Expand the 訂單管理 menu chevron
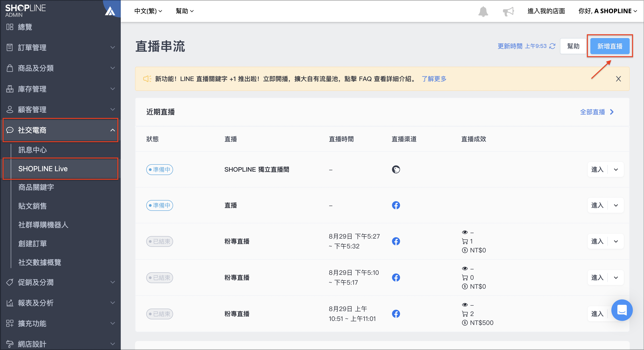The image size is (644, 350). coord(113,47)
